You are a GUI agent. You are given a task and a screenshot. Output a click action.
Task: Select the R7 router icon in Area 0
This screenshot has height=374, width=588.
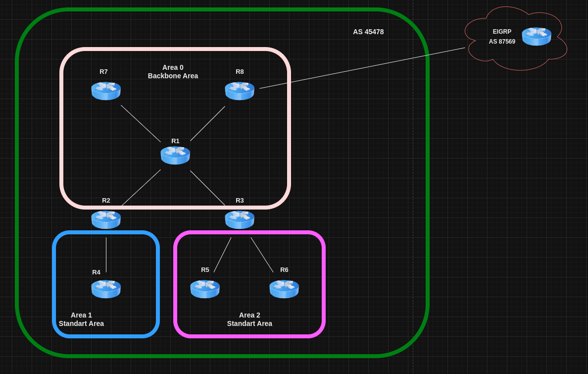tap(106, 91)
